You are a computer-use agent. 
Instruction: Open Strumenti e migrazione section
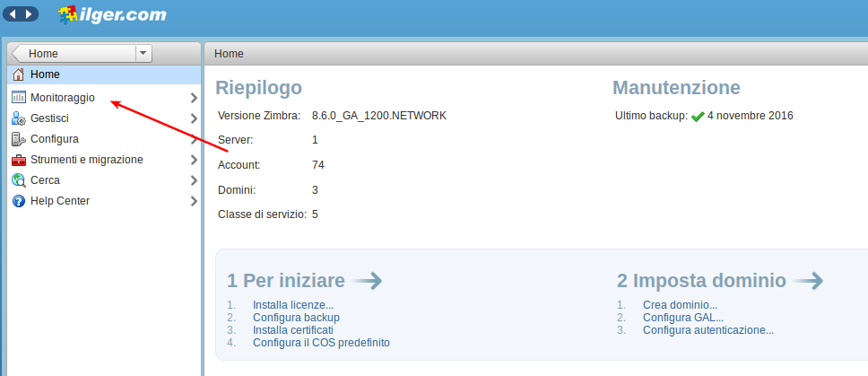[104, 160]
